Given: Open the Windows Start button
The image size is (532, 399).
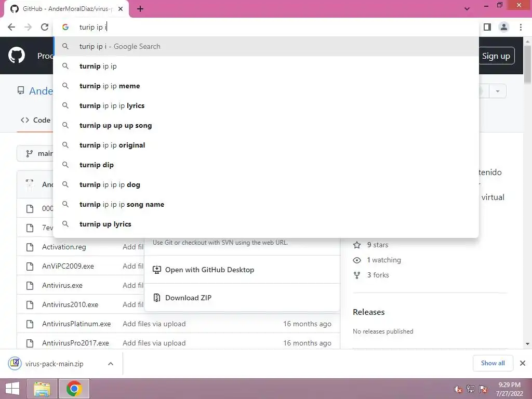Looking at the screenshot, I should 12,389.
